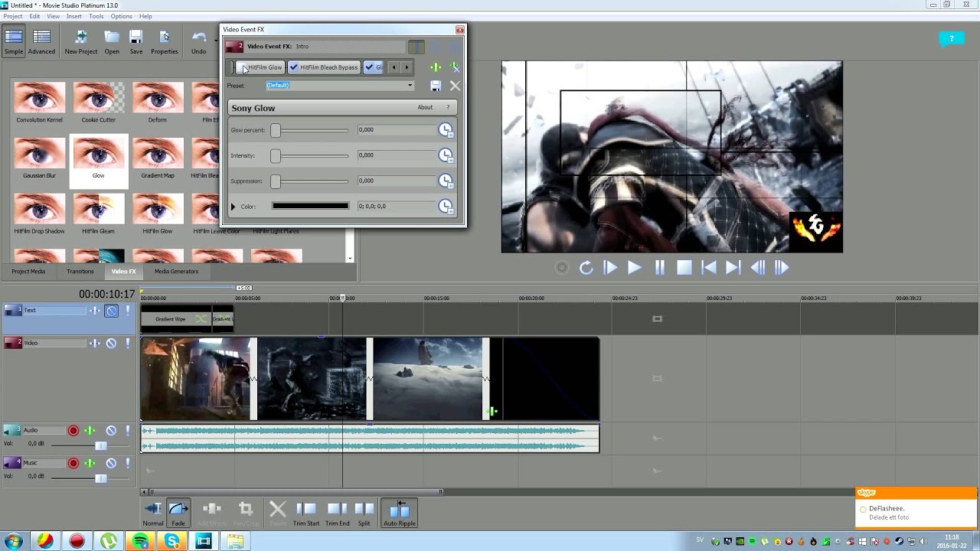This screenshot has width=980, height=551.
Task: Animate Color with its clock icon
Action: point(446,206)
